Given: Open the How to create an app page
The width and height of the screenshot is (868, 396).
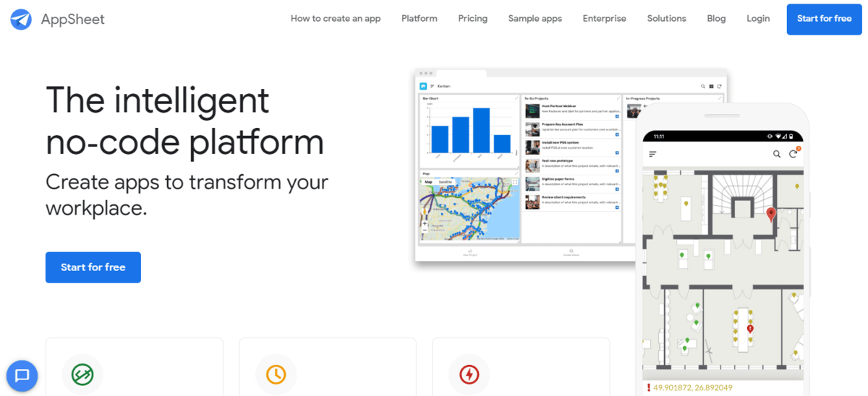Looking at the screenshot, I should 336,19.
